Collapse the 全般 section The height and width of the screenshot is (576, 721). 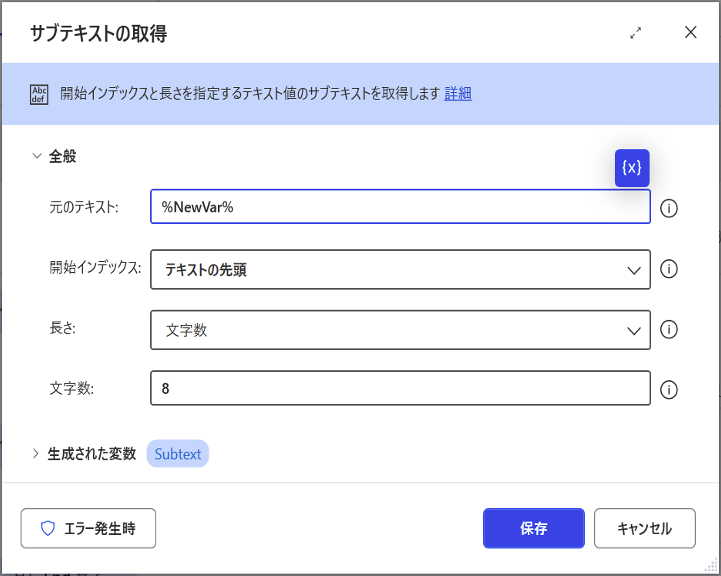point(38,156)
